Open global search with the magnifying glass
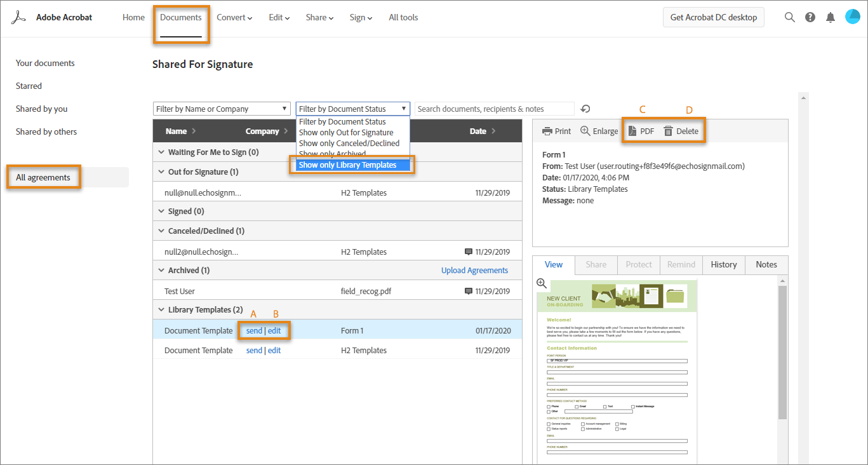 click(789, 17)
